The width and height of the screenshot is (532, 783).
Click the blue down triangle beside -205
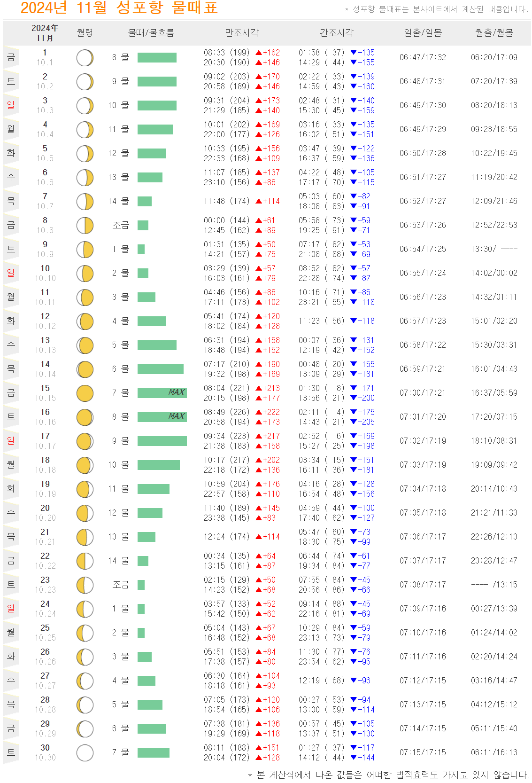click(x=354, y=422)
